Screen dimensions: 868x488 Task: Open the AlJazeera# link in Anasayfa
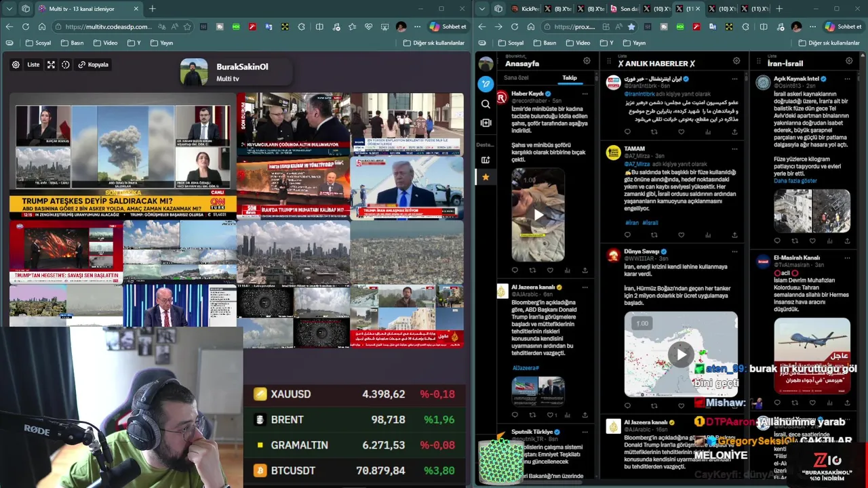[526, 368]
